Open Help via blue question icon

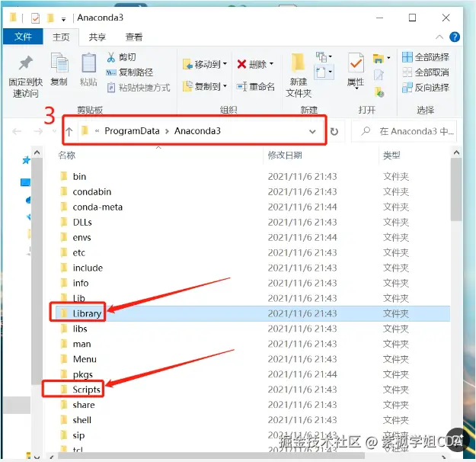click(x=455, y=37)
